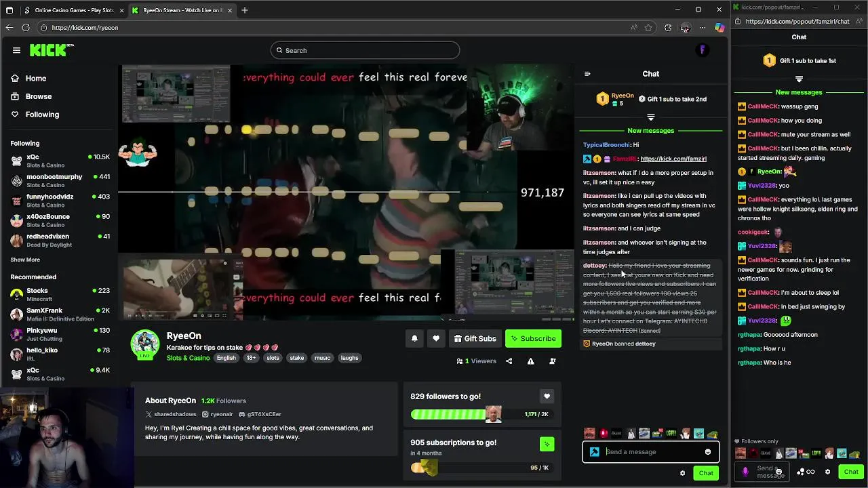Collapse the chat panel with the arrow icon
The height and width of the screenshot is (488, 868).
[587, 74]
